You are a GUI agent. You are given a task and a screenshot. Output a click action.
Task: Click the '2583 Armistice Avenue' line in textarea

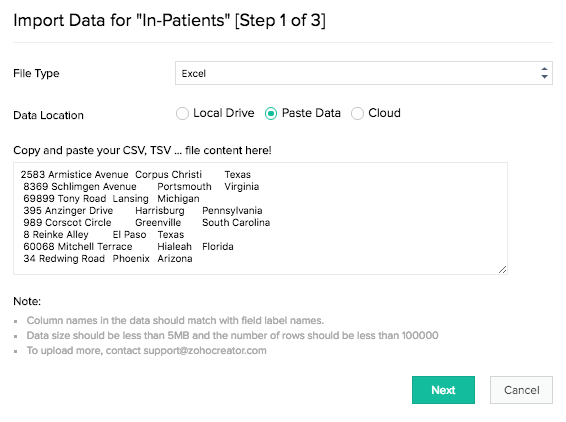(x=74, y=175)
